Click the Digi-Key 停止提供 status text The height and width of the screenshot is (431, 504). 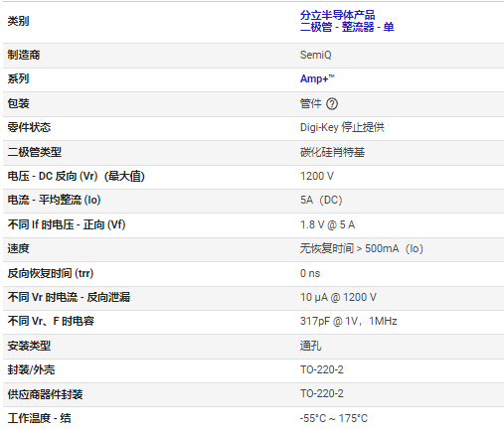(342, 127)
